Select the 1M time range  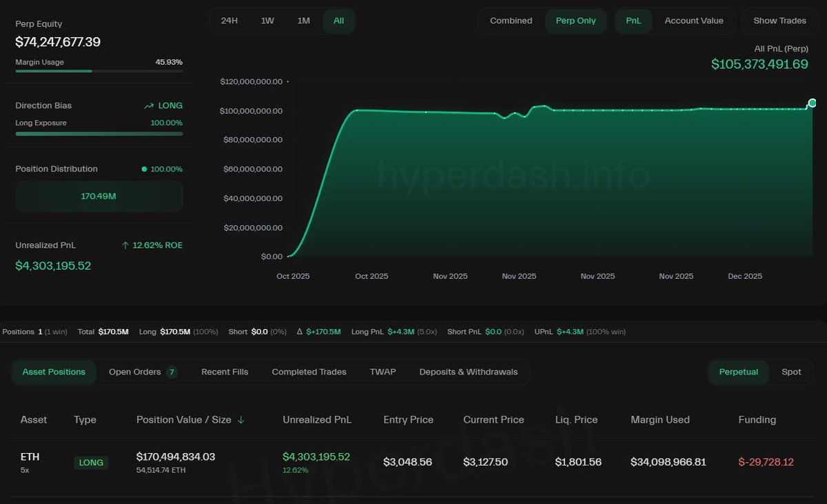point(303,21)
